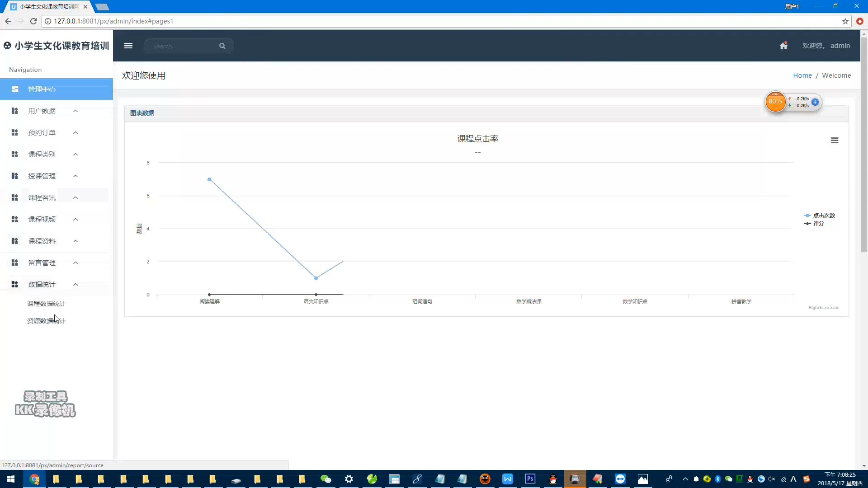Click the search magnifier icon

[222, 46]
